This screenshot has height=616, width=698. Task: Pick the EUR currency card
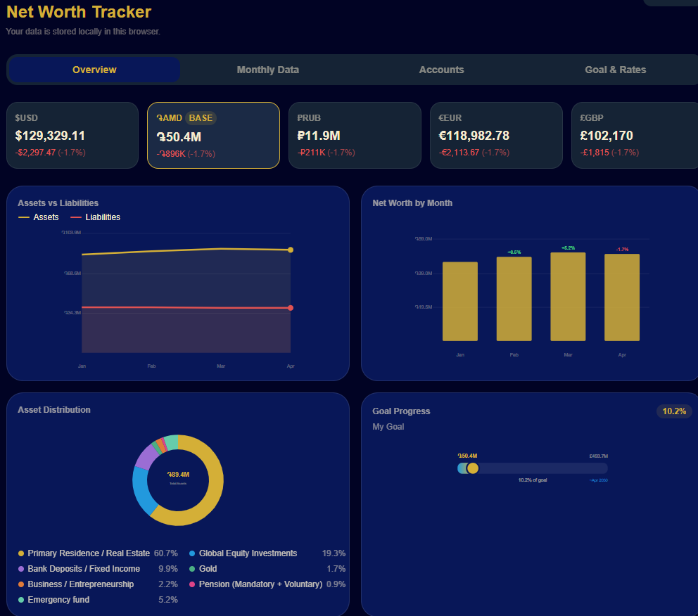pyautogui.click(x=496, y=135)
